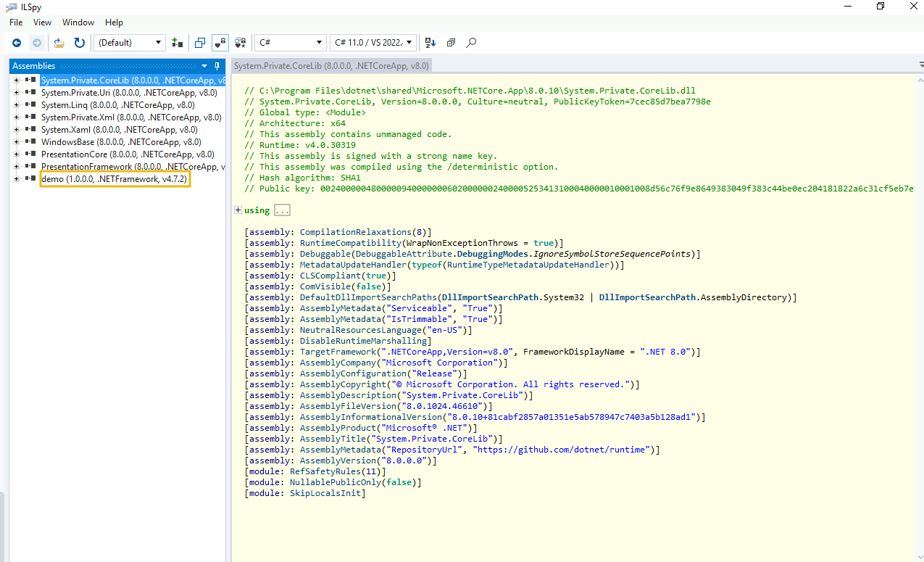This screenshot has height=562, width=924.
Task: Select System.Private.Xml in the Assemblies tree
Action: (x=131, y=117)
